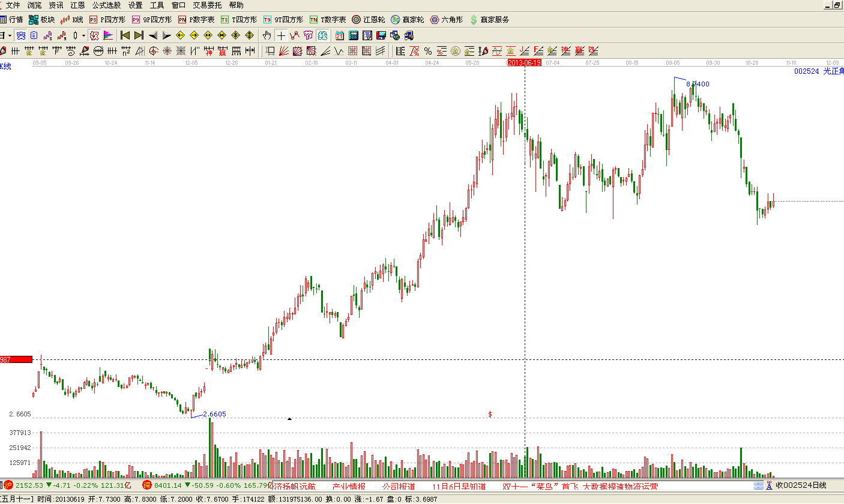Open the calendar icon showing 21
Image resolution: width=844 pixels, height=504 pixels.
click(340, 35)
